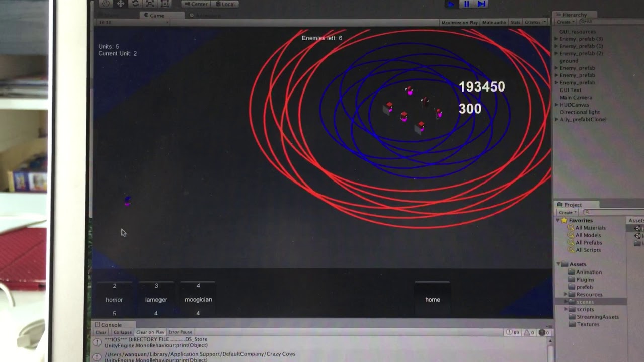Screen dimensions: 644x362
Task: Open the Project Create dropdown
Action: point(567,212)
